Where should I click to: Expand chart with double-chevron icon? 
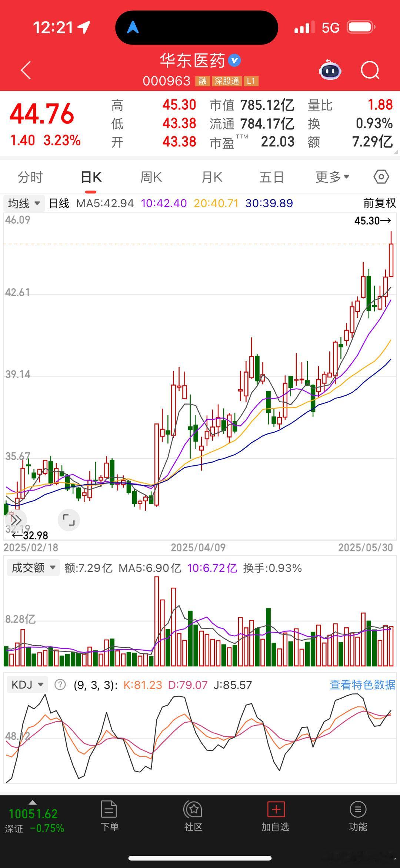click(16, 520)
